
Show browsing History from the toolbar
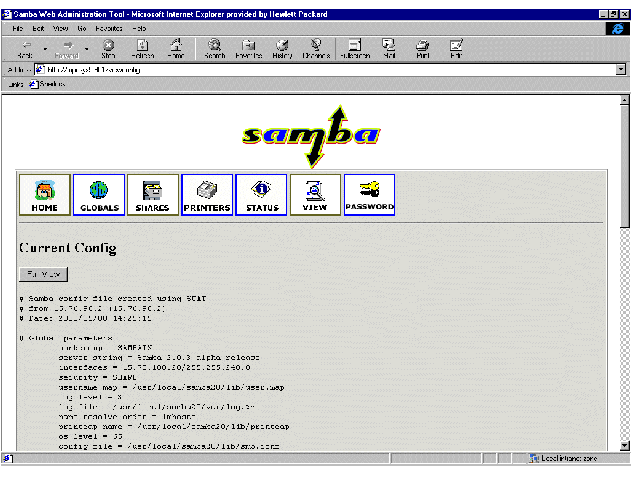point(282,49)
